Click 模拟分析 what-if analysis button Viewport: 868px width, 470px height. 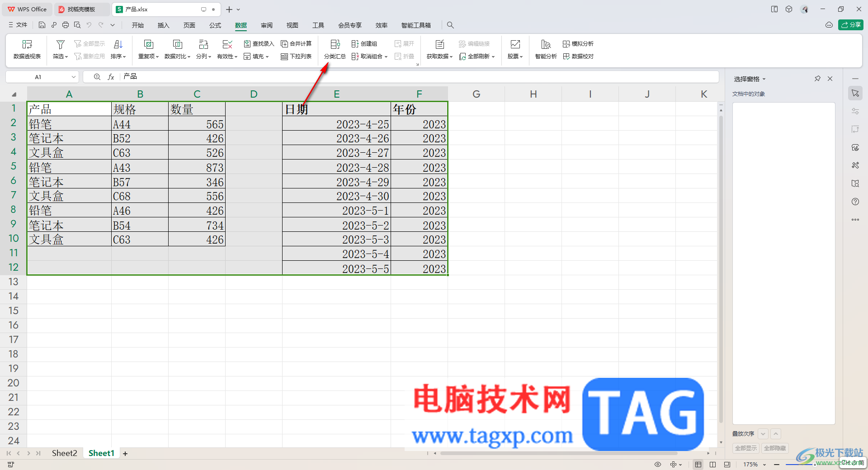point(578,44)
